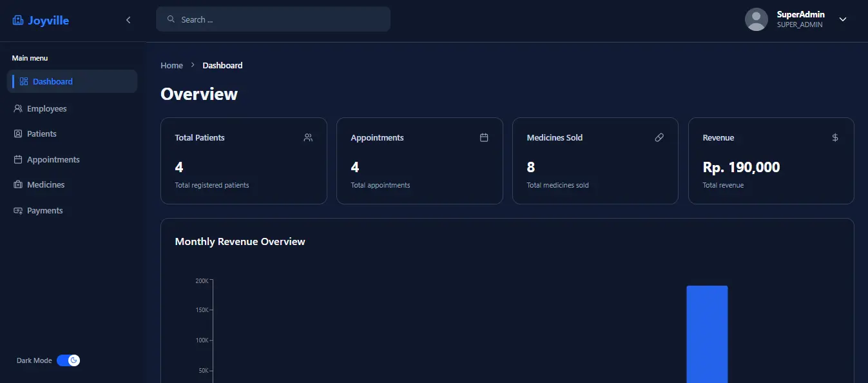Open Appointments from the main menu

[x=53, y=160]
